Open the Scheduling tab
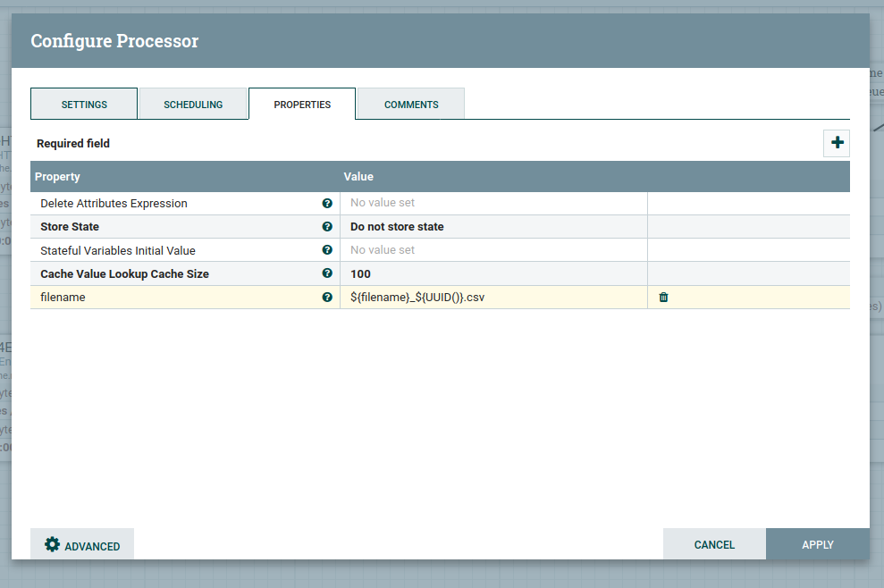The height and width of the screenshot is (588, 884). (193, 105)
